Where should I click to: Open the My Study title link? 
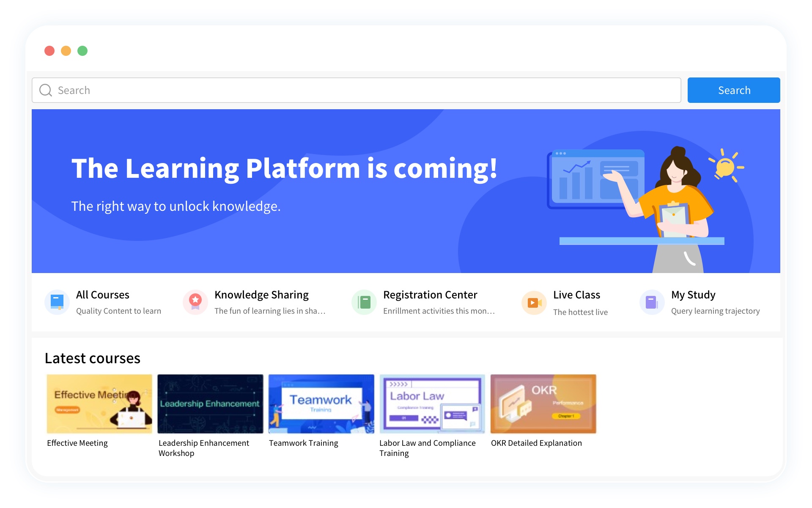click(693, 295)
